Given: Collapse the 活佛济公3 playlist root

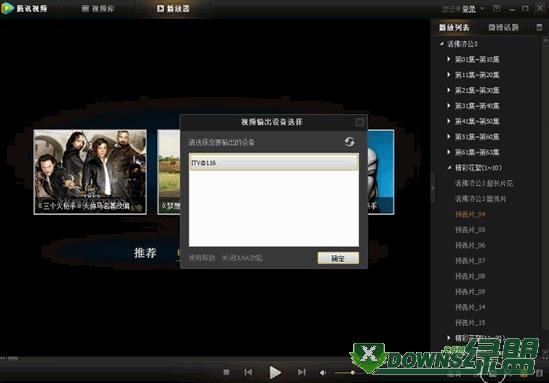Looking at the screenshot, I should click(442, 43).
